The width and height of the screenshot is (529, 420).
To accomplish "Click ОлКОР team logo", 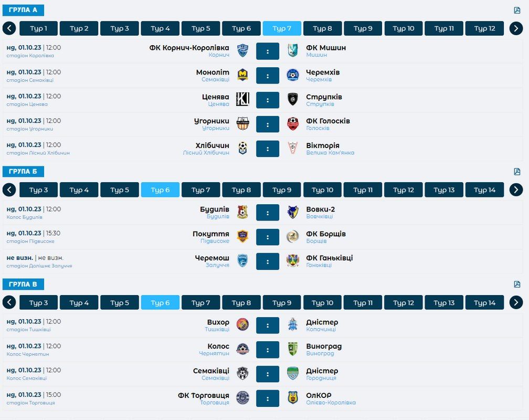I will 293,398.
